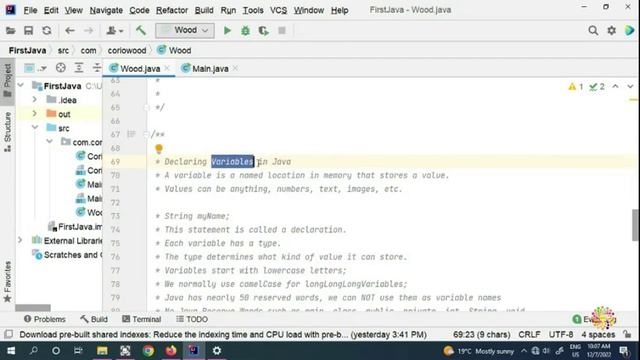
Task: Click the read-only lock icon in status bar
Action: 627,334
